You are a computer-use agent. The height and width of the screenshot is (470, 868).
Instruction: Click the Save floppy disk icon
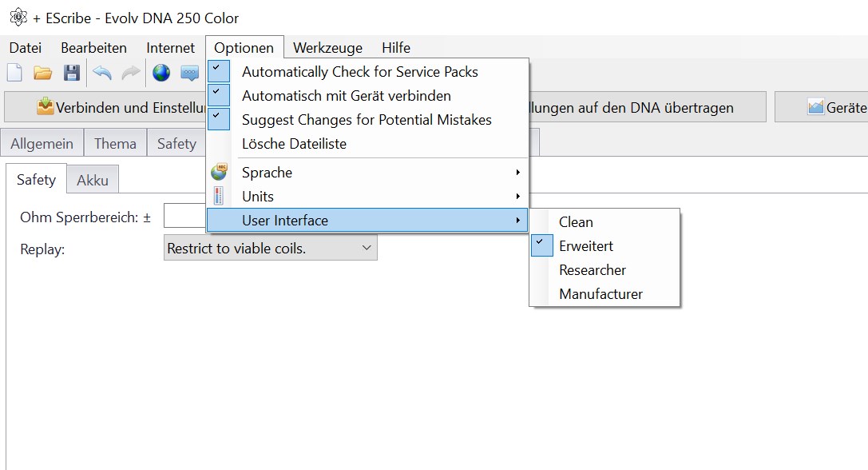(x=72, y=73)
